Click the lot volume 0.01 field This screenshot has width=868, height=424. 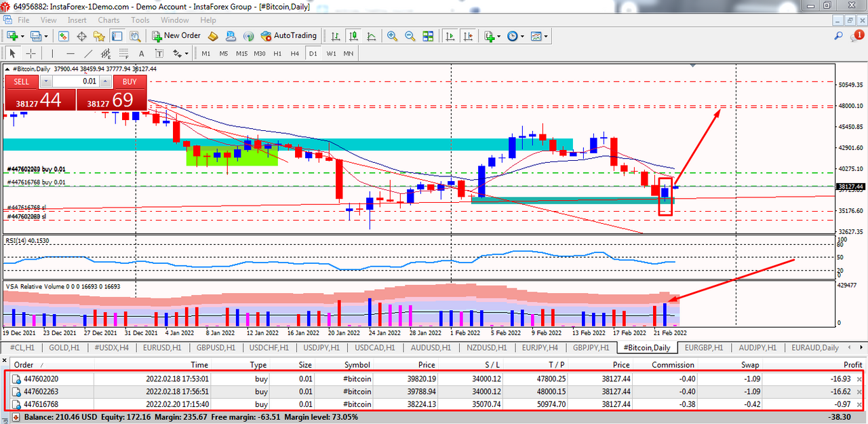pyautogui.click(x=76, y=81)
